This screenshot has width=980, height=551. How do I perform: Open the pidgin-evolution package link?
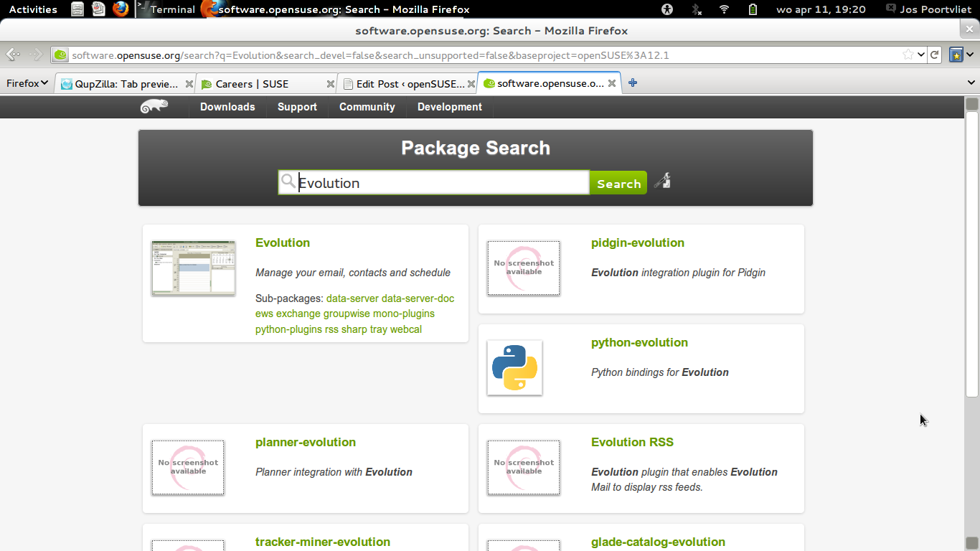pyautogui.click(x=637, y=242)
